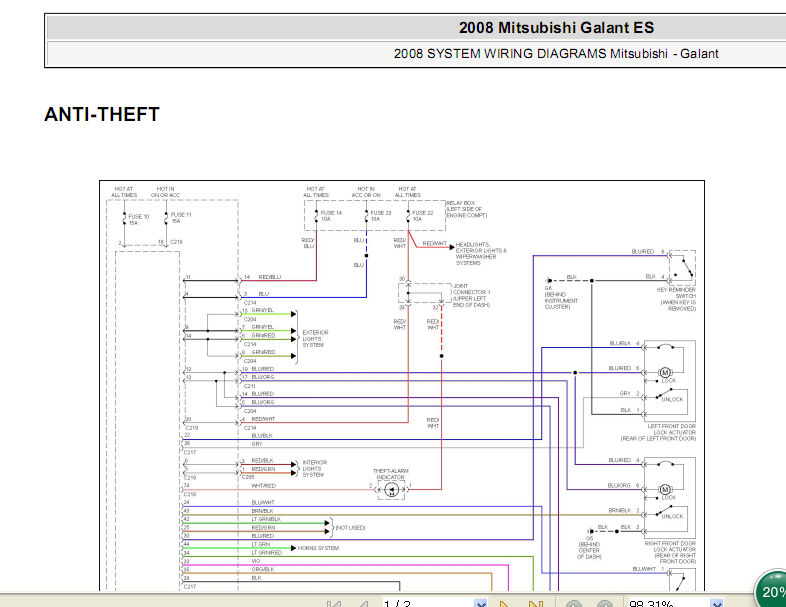Go to the next page arrow
This screenshot has height=607, width=786.
pyautogui.click(x=505, y=603)
